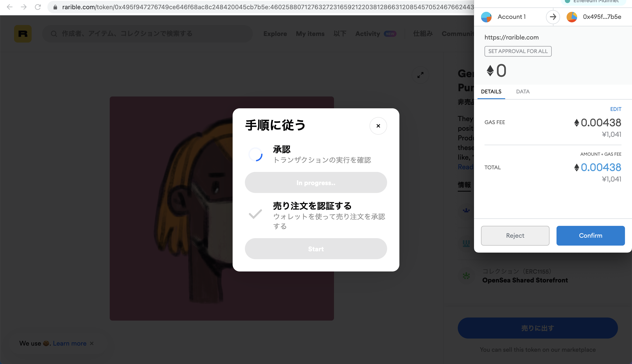Viewport: 632px width, 364px height.
Task: Click the padlock icon in address bar
Action: pyautogui.click(x=55, y=7)
